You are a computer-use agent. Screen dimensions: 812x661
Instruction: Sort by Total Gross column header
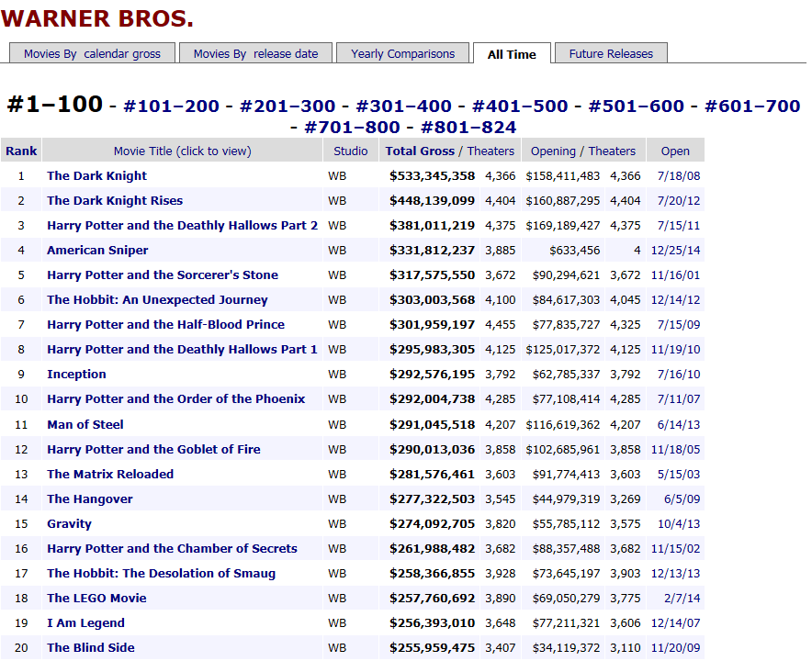point(420,151)
